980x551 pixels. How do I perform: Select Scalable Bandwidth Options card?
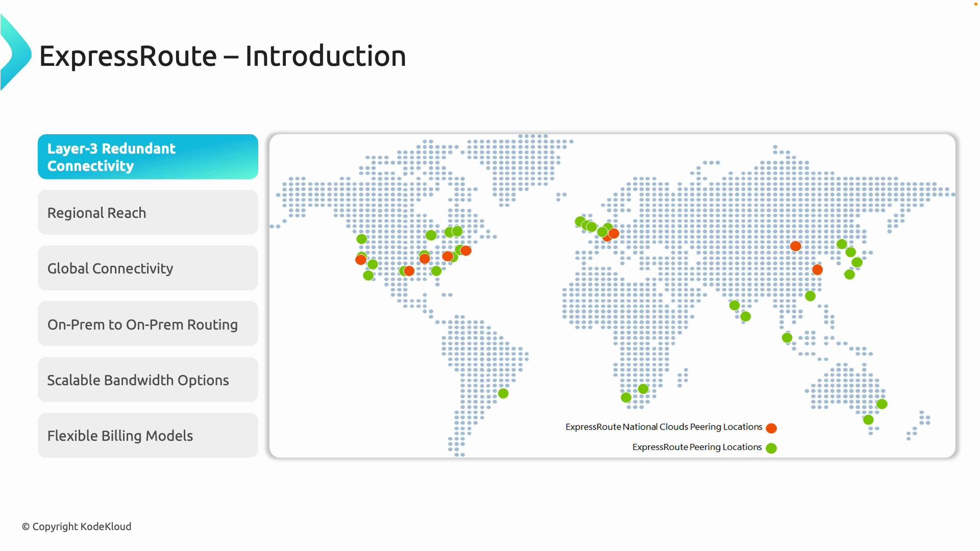148,380
